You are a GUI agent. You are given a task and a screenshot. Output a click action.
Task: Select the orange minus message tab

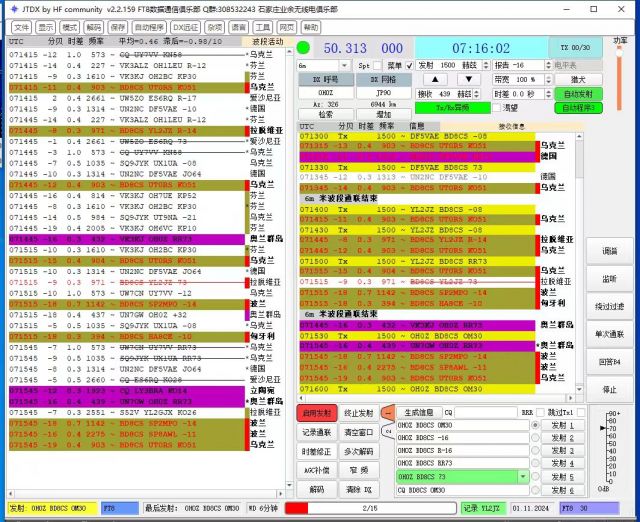click(388, 413)
